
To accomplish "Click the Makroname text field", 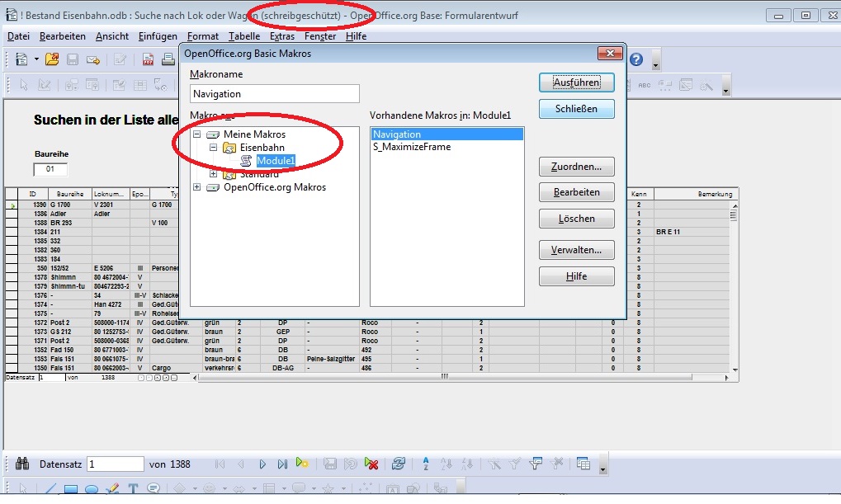I will (x=275, y=94).
